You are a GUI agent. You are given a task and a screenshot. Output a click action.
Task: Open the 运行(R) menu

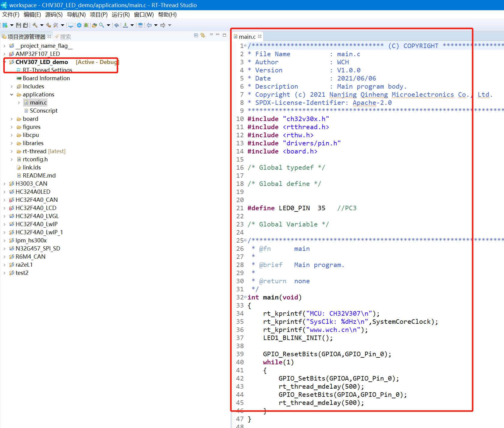[x=121, y=14]
